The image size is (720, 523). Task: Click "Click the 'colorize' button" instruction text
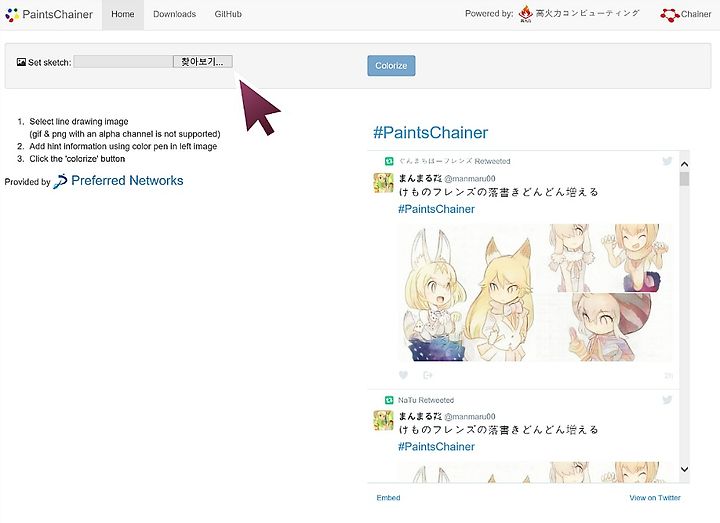[77, 159]
